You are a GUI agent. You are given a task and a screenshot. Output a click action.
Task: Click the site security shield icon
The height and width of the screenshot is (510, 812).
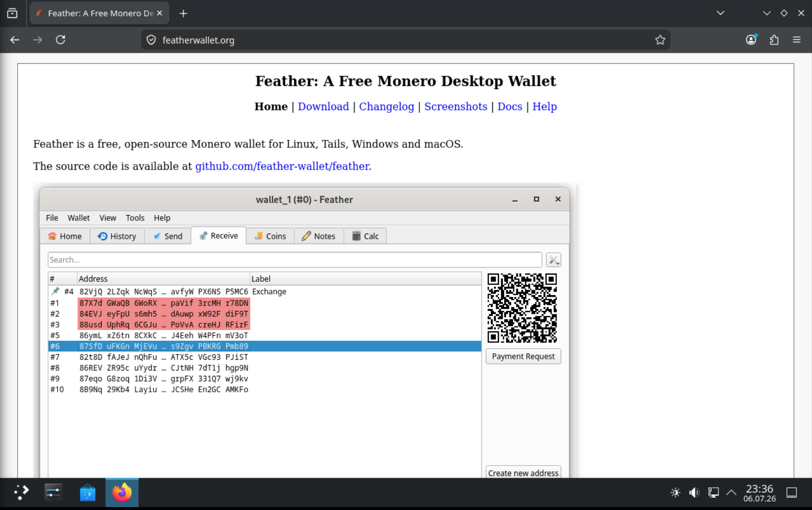[151, 40]
